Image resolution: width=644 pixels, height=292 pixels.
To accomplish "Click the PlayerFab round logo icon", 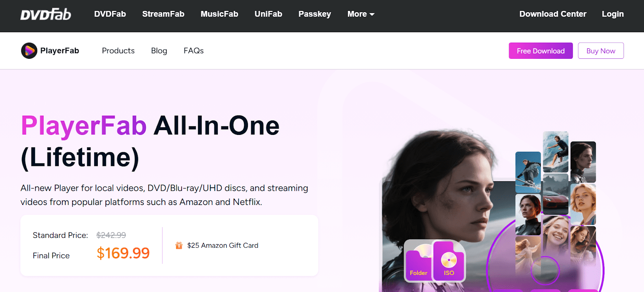I will point(29,51).
